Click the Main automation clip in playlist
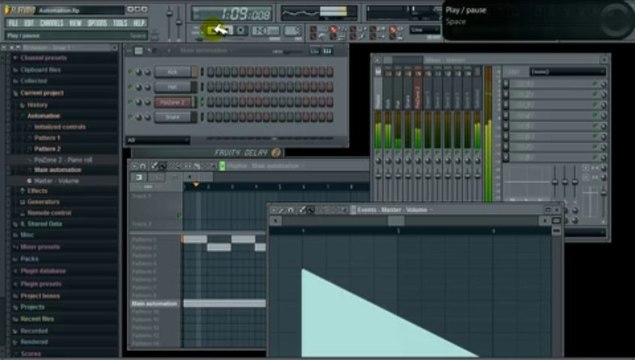Viewport: 635px width, 360px height. [225, 303]
